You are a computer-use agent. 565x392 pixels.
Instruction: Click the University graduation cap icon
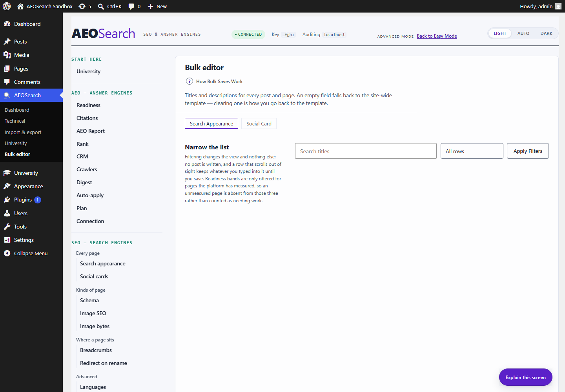click(x=7, y=173)
